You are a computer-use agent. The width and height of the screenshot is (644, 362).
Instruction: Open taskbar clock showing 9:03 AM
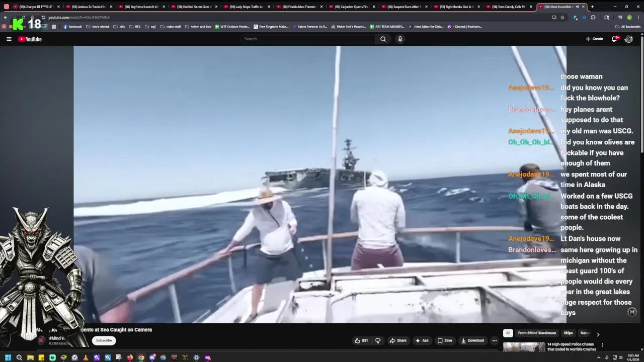[632, 357]
